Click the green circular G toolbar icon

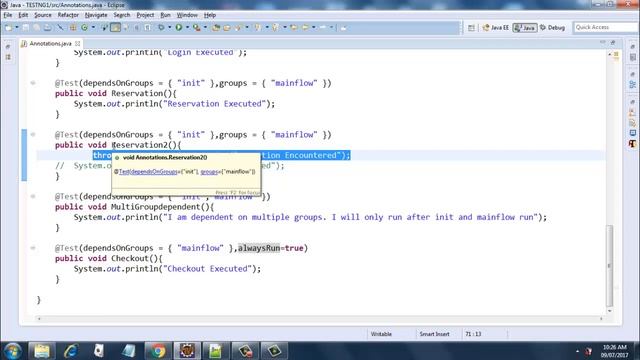tap(84, 27)
